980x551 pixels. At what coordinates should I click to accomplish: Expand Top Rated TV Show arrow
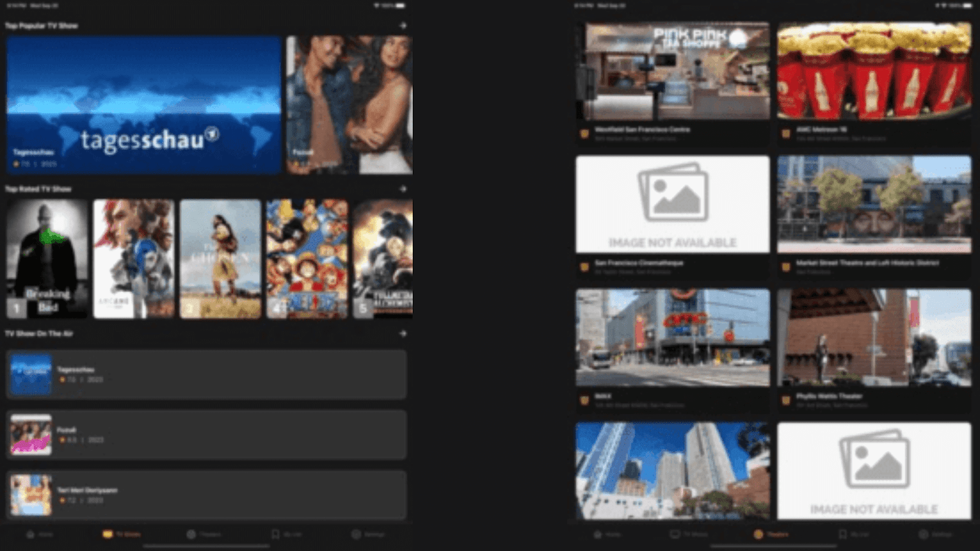click(402, 188)
